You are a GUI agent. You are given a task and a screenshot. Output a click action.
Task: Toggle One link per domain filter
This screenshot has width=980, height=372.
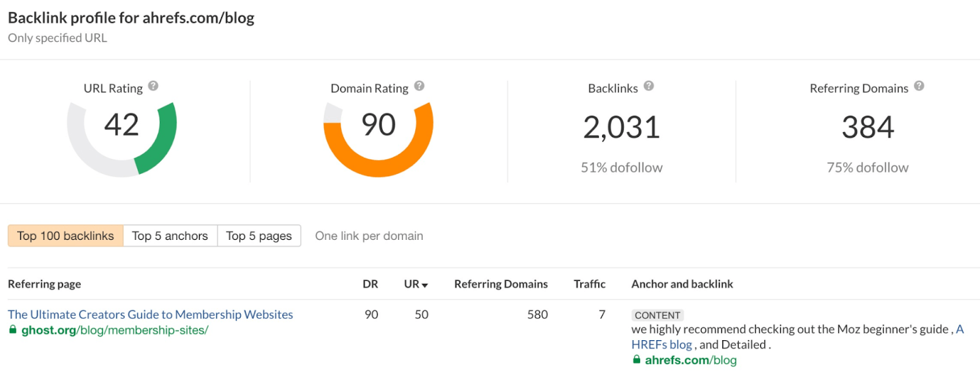[x=369, y=236]
